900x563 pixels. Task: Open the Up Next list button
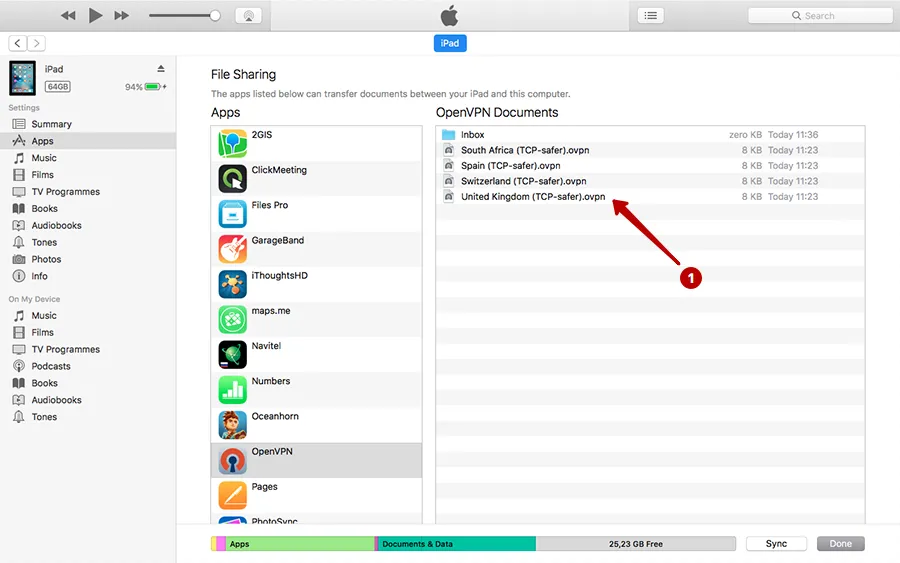650,15
